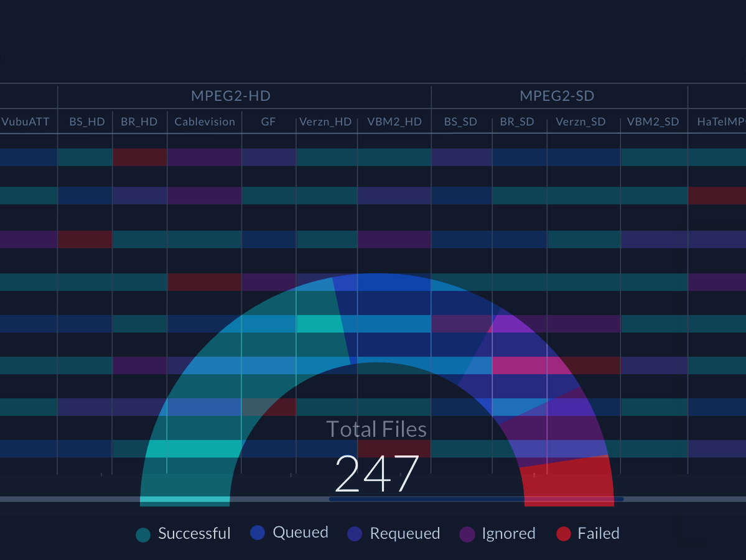
Task: Click the Total Files 247 value
Action: tap(377, 474)
